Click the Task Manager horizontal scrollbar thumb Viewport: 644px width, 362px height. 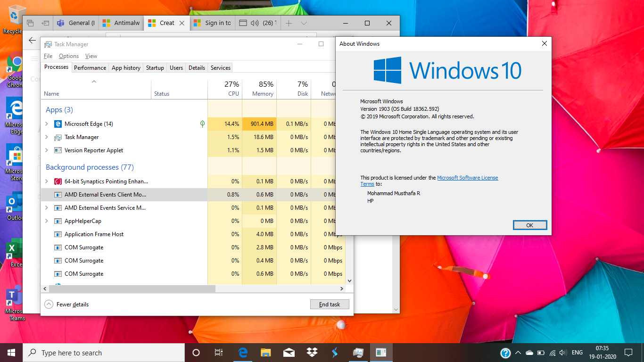coord(132,288)
